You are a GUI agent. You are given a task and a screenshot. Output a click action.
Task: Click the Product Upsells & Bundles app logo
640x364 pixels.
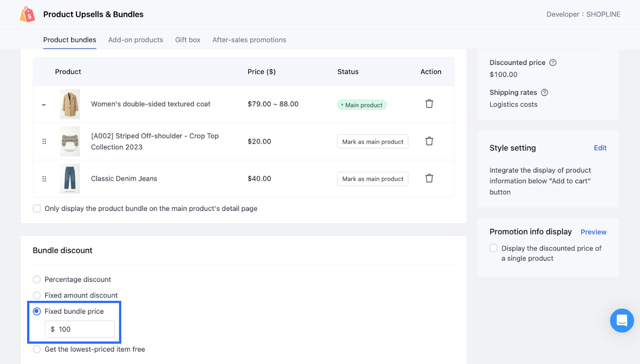tap(28, 15)
